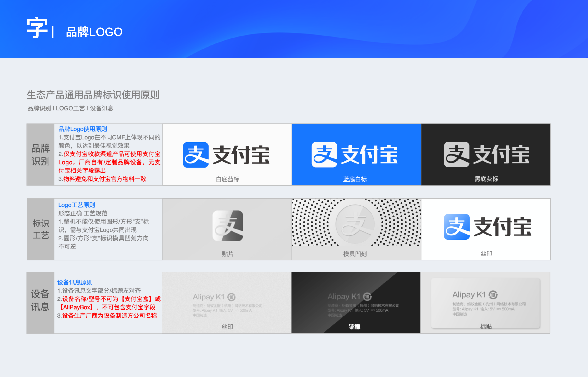Click the 丝印 caption under the blue logo

(486, 254)
